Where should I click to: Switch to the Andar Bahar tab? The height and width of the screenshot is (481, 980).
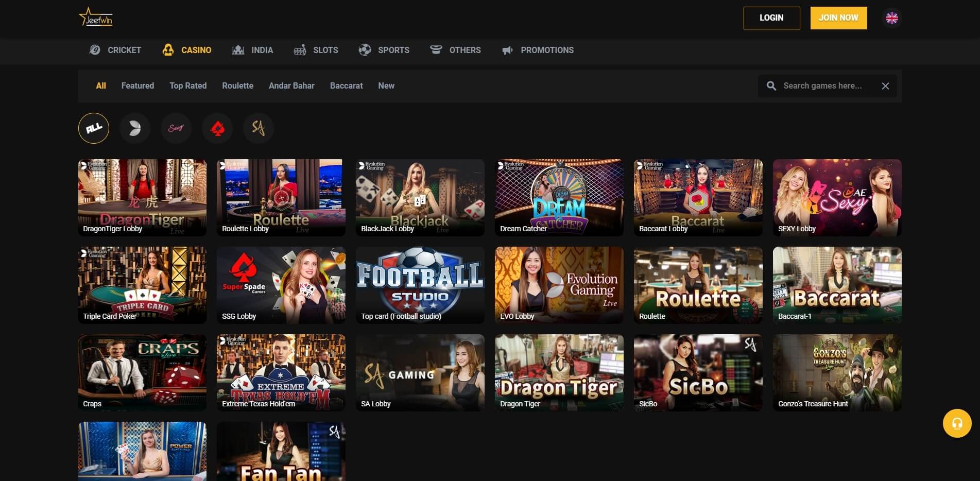point(291,86)
